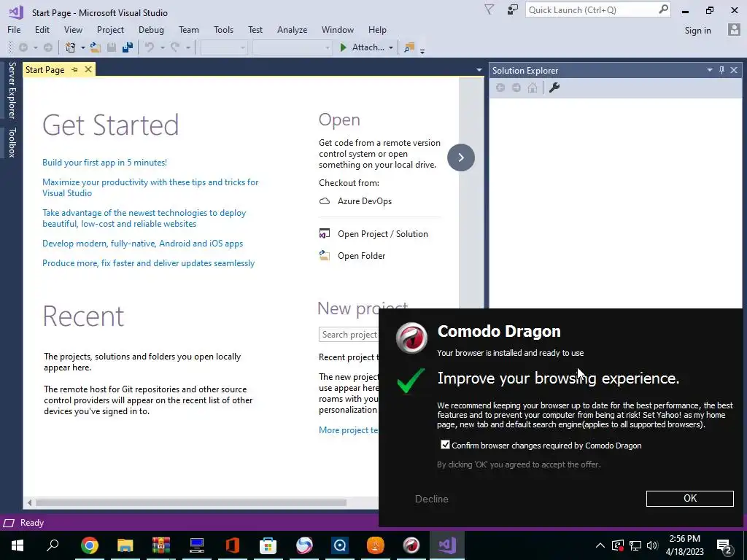Viewport: 747px width, 560px height.
Task: Open the Tools menu
Action: coord(223,29)
